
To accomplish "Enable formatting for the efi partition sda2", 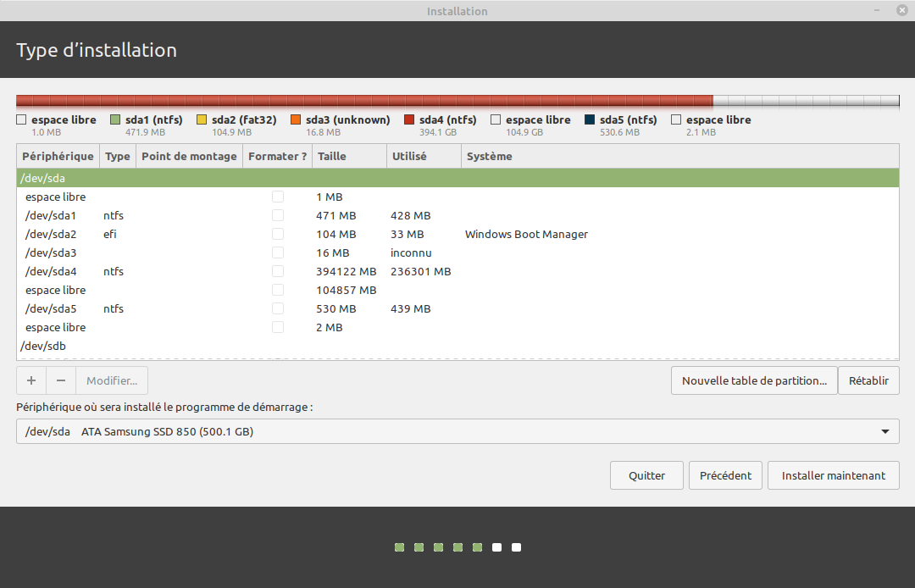I will pos(278,234).
